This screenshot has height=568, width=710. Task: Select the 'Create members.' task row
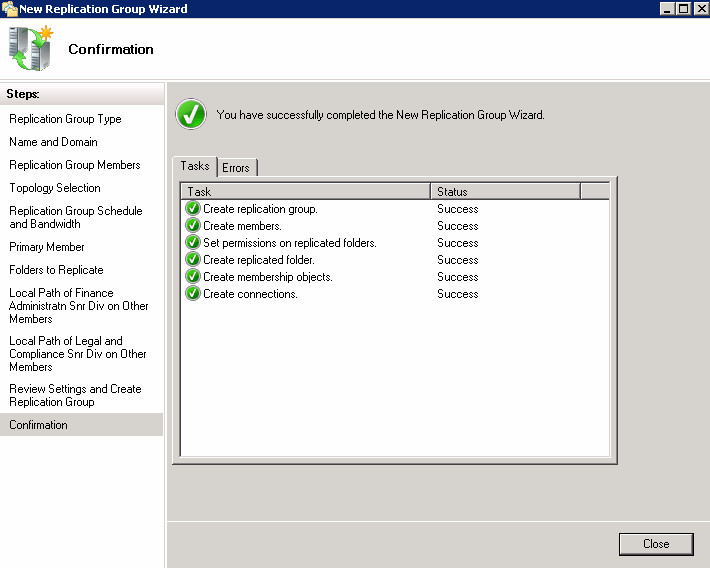pyautogui.click(x=395, y=226)
